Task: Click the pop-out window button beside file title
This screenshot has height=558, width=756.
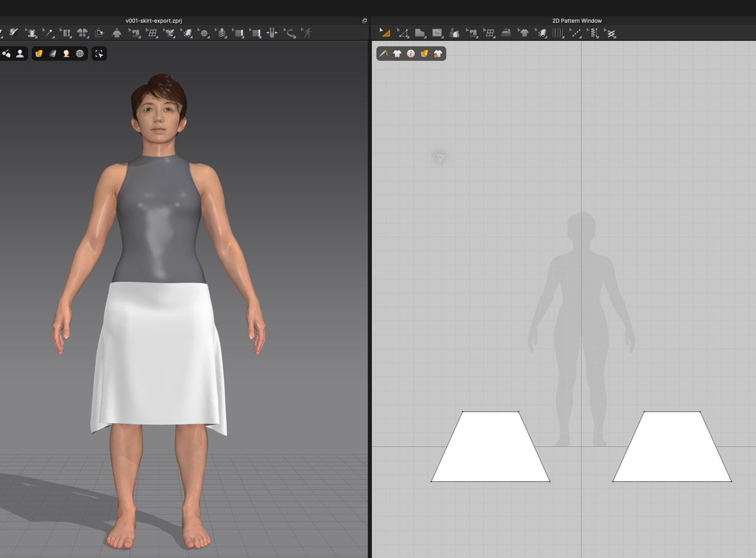Action: pyautogui.click(x=364, y=21)
